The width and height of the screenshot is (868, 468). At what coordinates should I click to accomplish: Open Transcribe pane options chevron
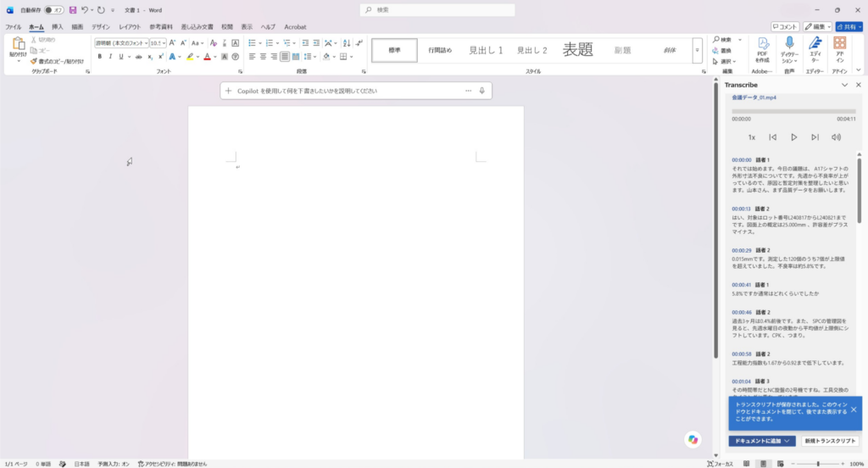(x=844, y=85)
